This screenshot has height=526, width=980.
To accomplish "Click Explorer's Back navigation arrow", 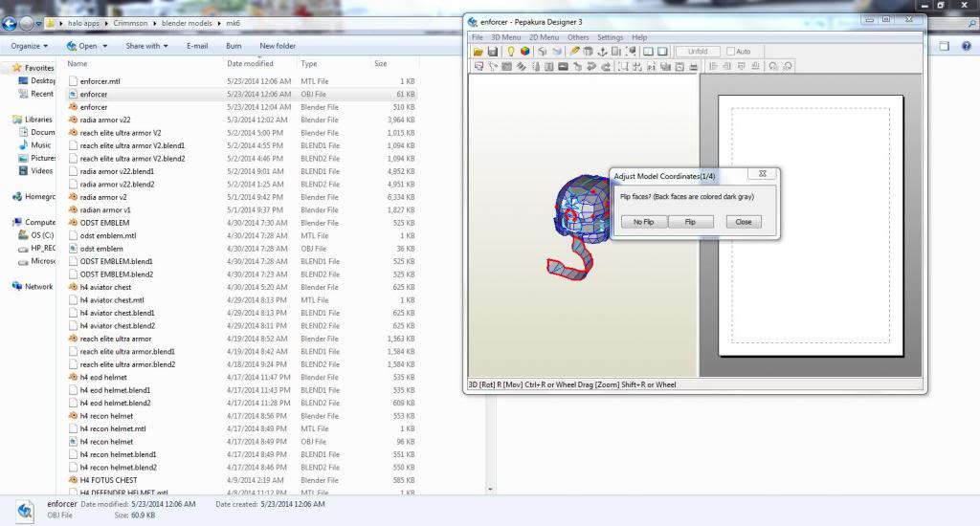I will point(10,24).
